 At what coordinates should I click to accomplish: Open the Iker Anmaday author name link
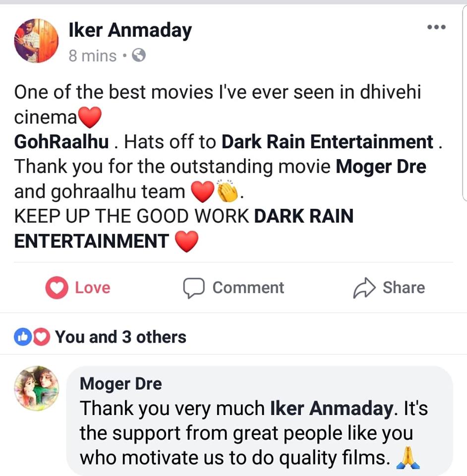pyautogui.click(x=130, y=30)
